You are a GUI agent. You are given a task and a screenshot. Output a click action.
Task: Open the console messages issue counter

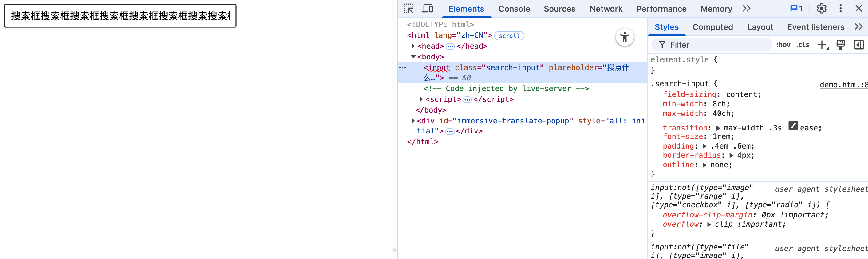[x=797, y=8]
